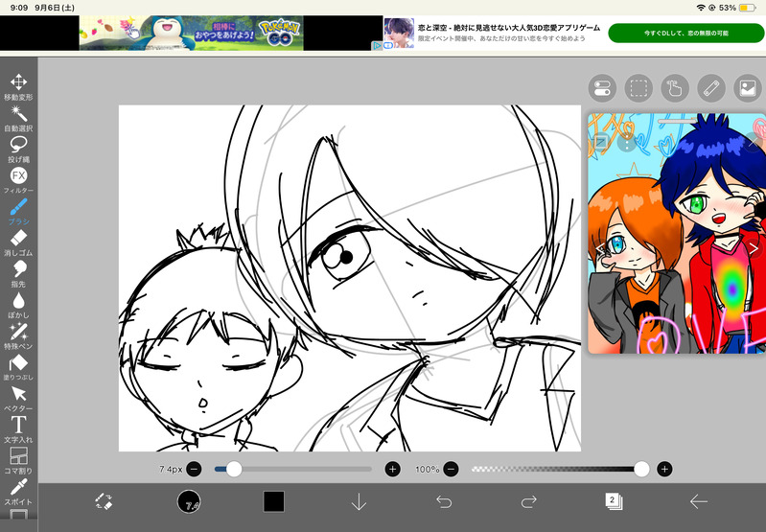
Task: Decrease opacity with minus button
Action: [x=451, y=470]
